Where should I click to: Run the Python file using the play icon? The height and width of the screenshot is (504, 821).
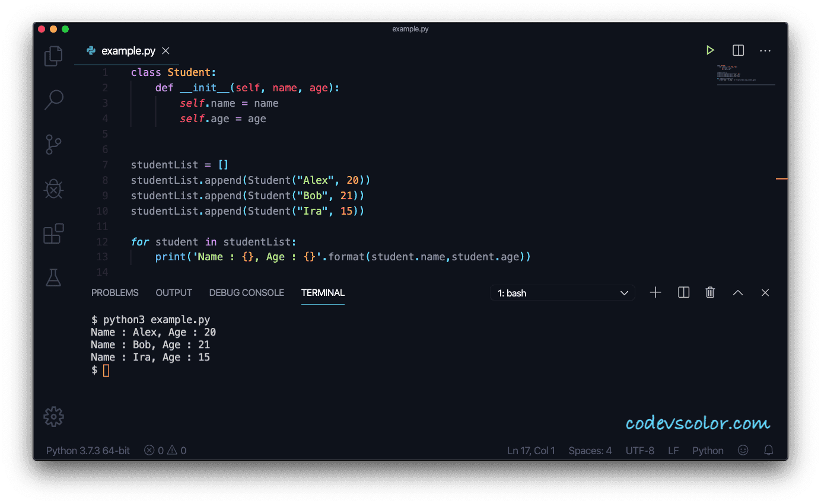click(710, 50)
